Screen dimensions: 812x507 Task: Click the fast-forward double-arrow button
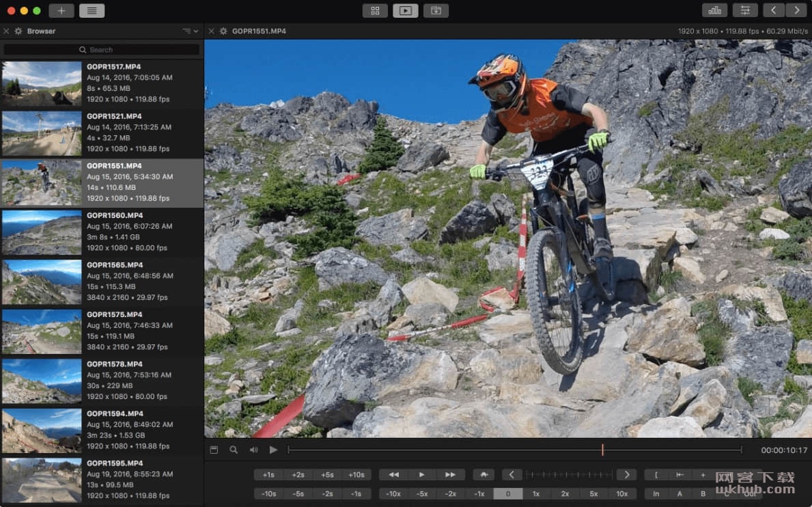point(450,474)
